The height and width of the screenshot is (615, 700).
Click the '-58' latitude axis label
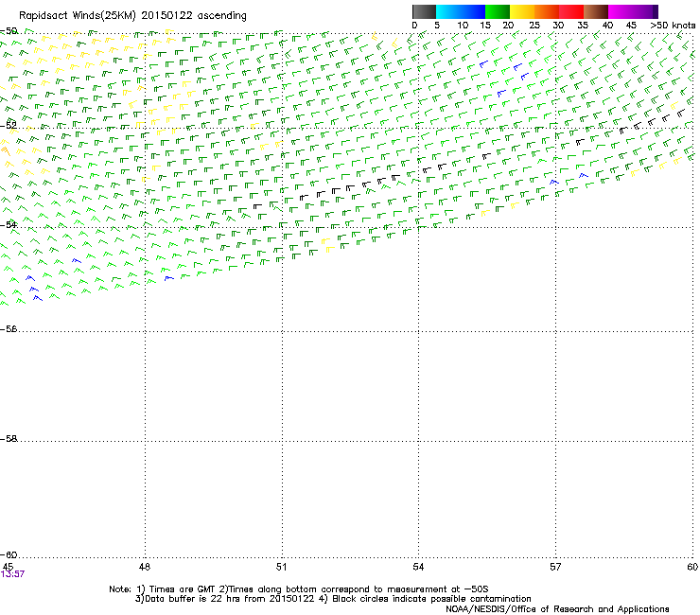pyautogui.click(x=9, y=439)
